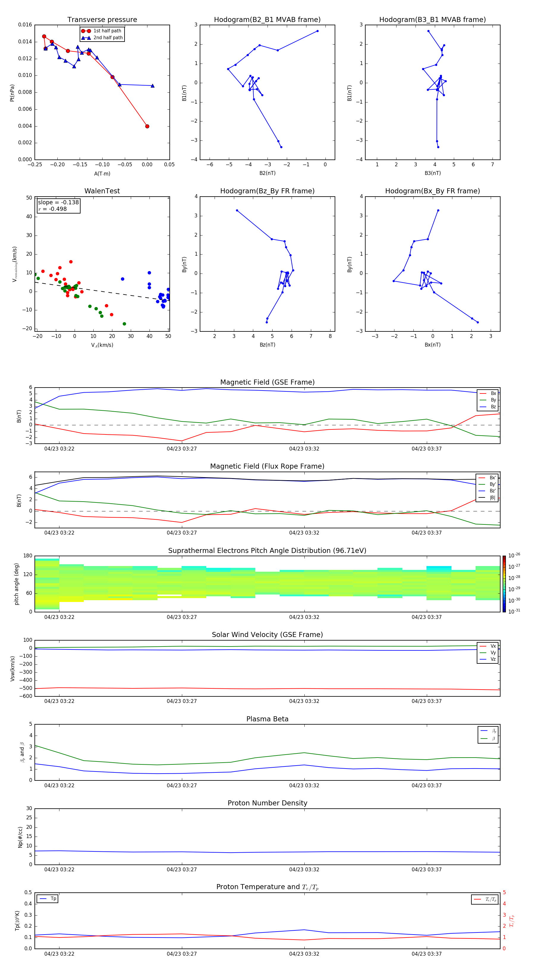Click the "Hodogram(B2_B1 MVAB frame)" title

(267, 19)
